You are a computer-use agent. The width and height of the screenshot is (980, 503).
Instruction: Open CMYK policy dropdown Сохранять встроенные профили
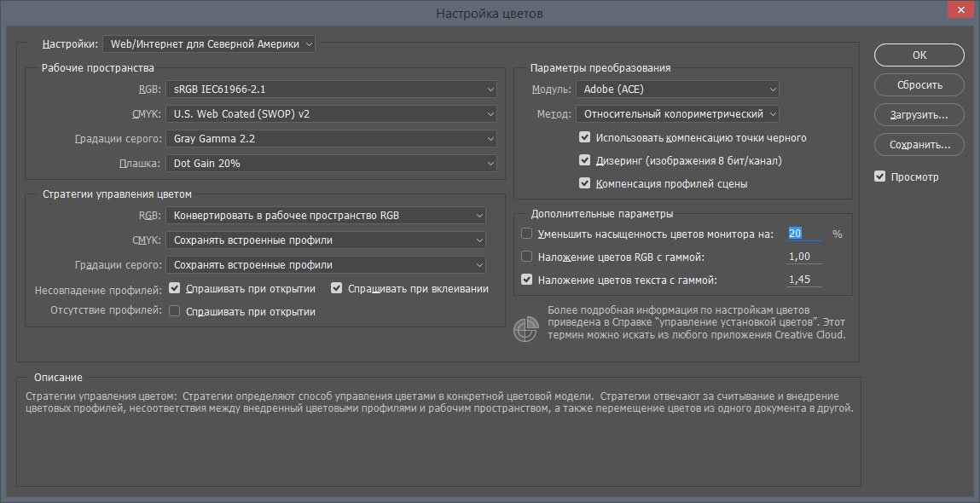click(326, 240)
